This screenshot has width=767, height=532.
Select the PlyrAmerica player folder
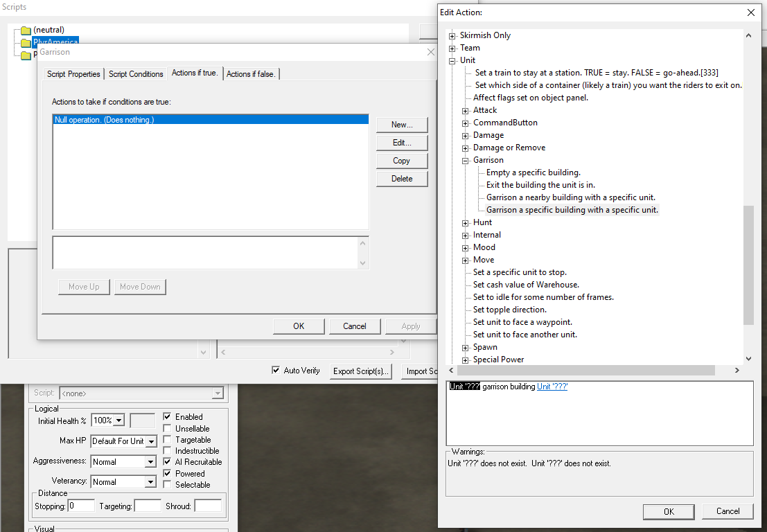(55, 42)
